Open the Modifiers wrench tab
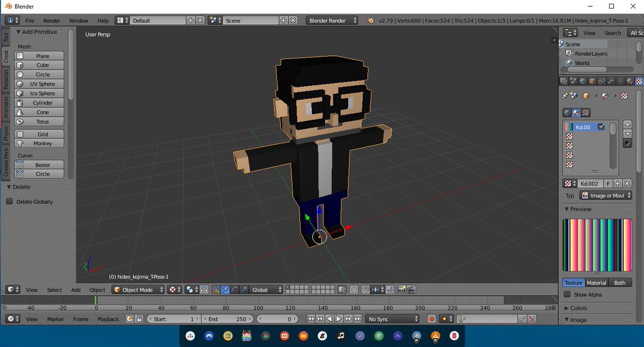644x347 pixels. click(x=611, y=81)
